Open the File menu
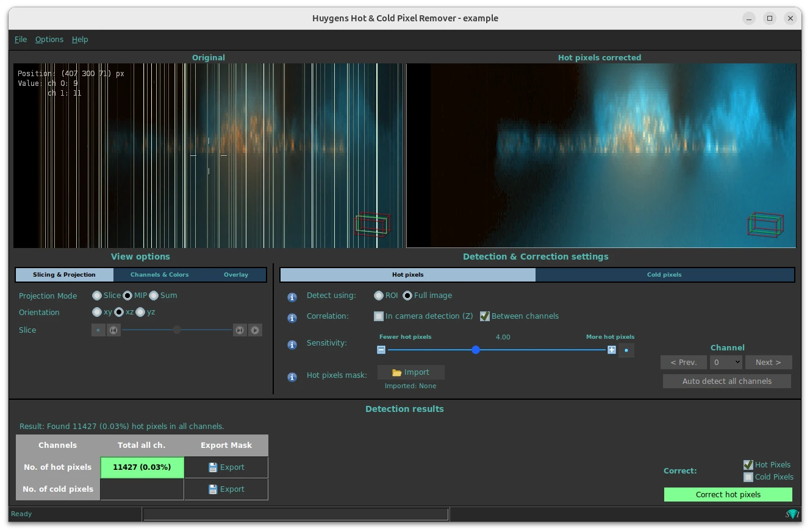810x532 pixels. pos(21,40)
